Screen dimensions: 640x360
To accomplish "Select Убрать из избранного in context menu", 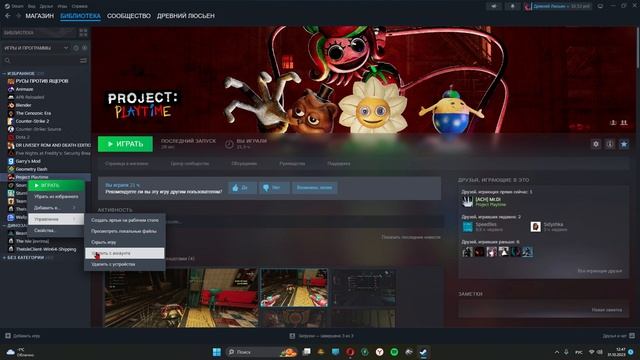I will 56,197.
